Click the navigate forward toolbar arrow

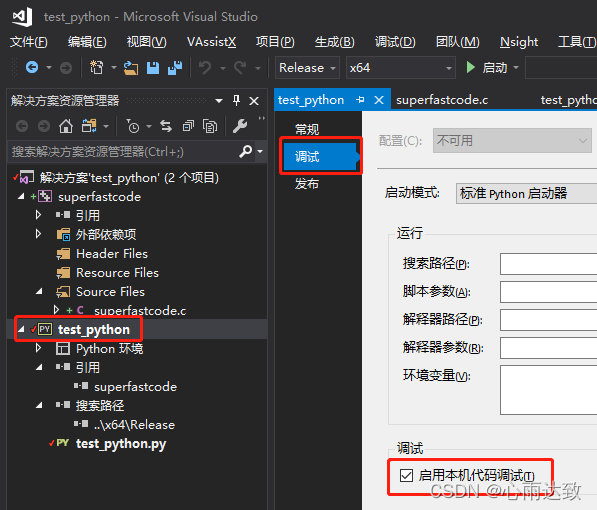click(66, 68)
